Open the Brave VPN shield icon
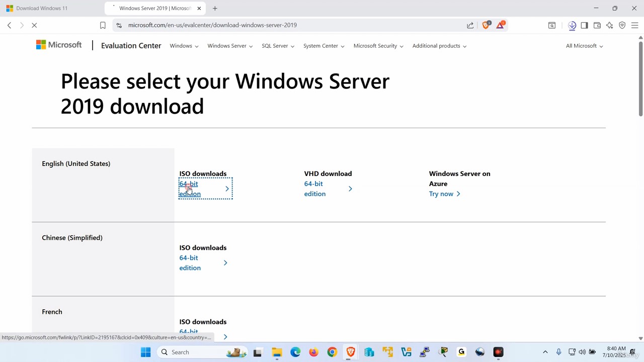Screen dimensions: 644x362 click(x=622, y=25)
